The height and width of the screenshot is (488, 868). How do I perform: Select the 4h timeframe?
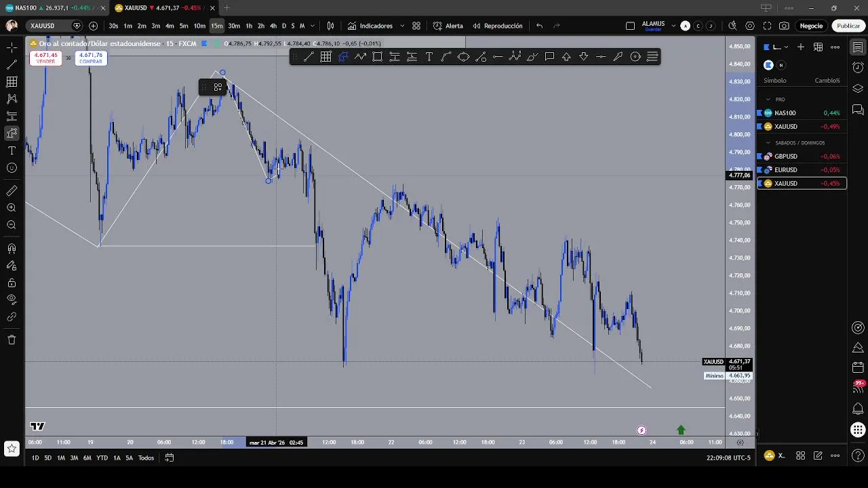[x=273, y=26]
